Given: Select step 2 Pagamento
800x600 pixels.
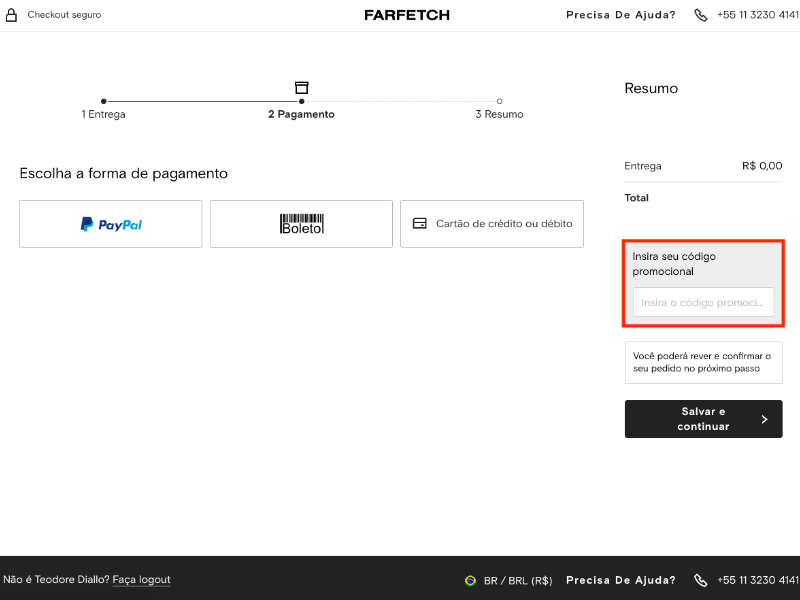Looking at the screenshot, I should [302, 114].
